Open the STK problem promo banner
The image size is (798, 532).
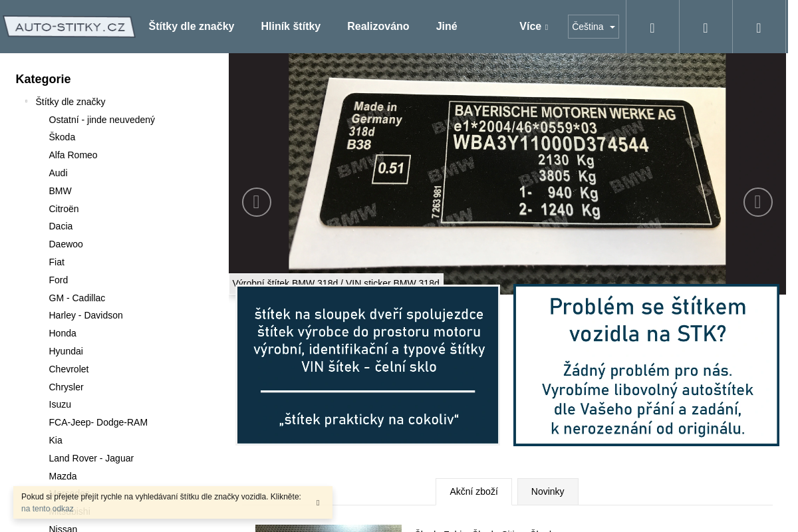646,365
